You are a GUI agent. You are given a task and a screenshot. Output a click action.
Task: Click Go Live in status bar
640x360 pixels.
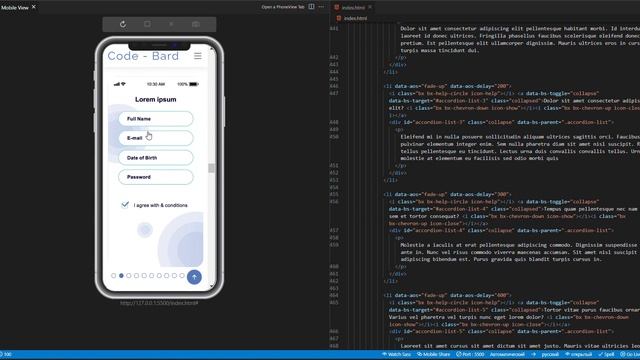[x=630, y=354]
